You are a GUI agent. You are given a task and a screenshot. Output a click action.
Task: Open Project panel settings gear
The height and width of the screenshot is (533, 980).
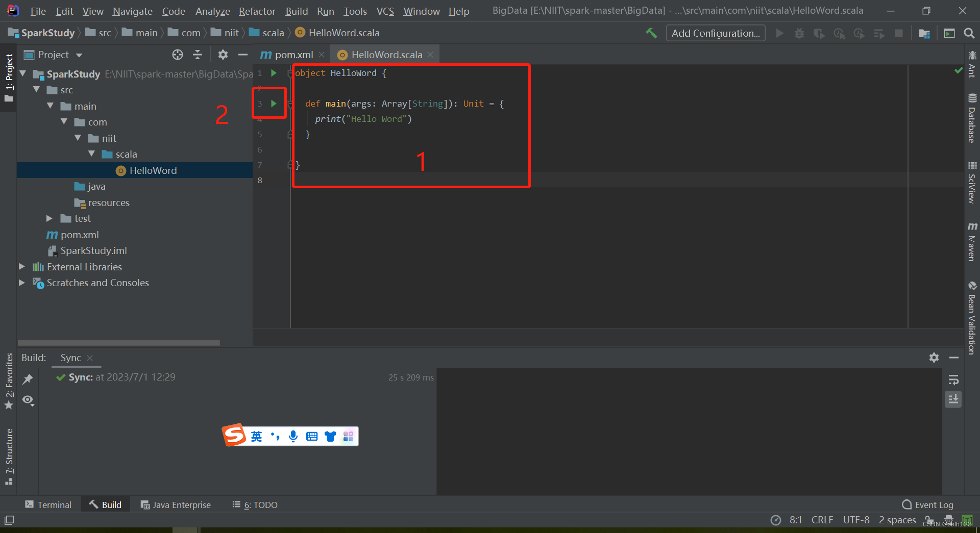pos(223,55)
